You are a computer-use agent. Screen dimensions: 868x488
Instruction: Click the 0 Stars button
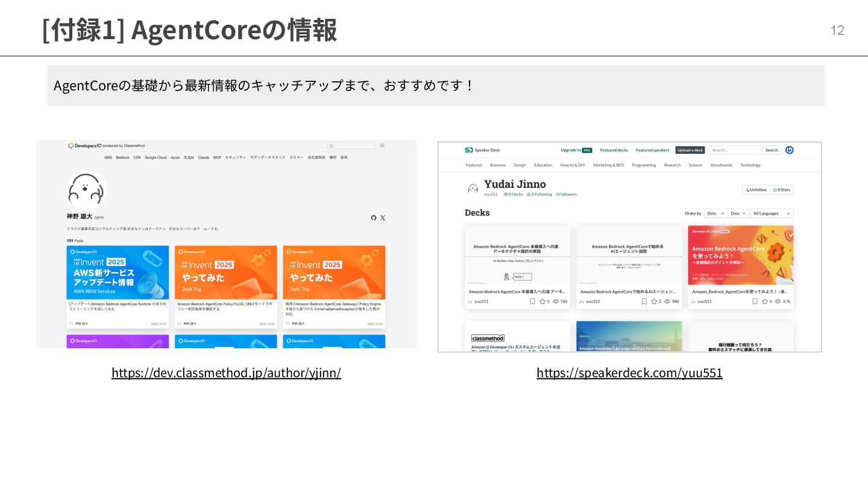(x=782, y=190)
